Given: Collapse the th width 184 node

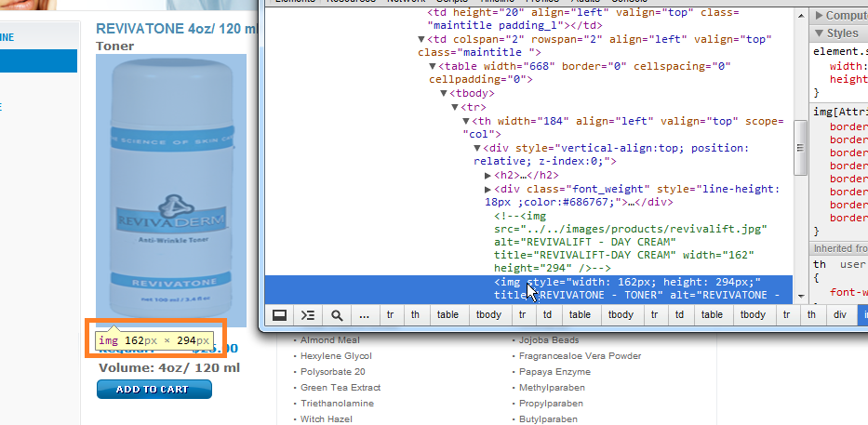Looking at the screenshot, I should (467, 122).
